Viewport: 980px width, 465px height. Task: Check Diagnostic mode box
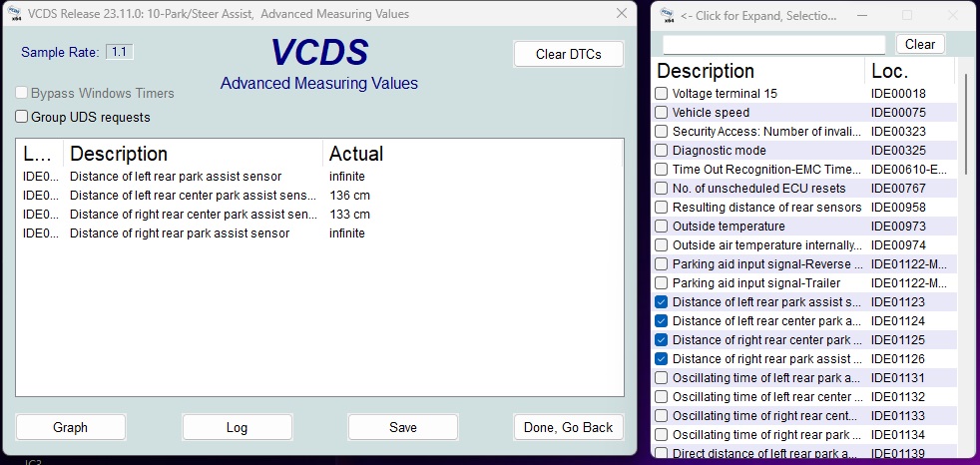tap(662, 151)
